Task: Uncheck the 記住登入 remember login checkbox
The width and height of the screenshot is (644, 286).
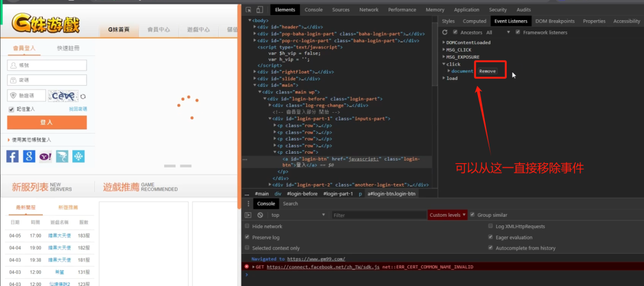Action: [x=11, y=110]
